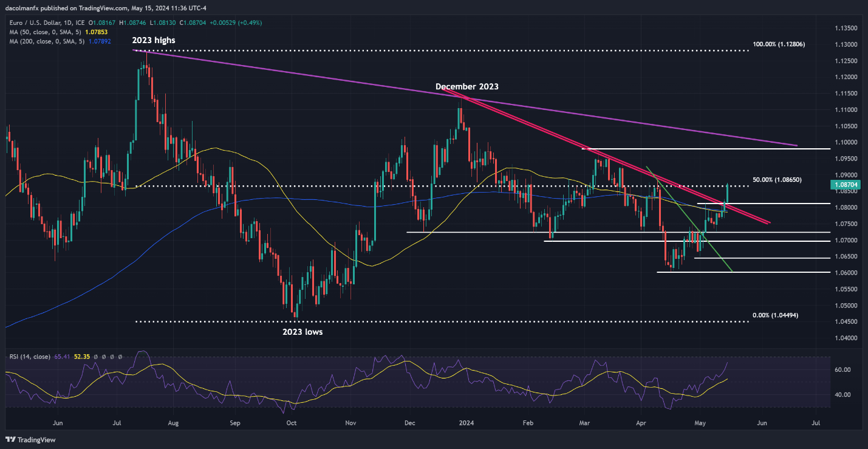Click the '2023 lows' annotation label

point(302,332)
